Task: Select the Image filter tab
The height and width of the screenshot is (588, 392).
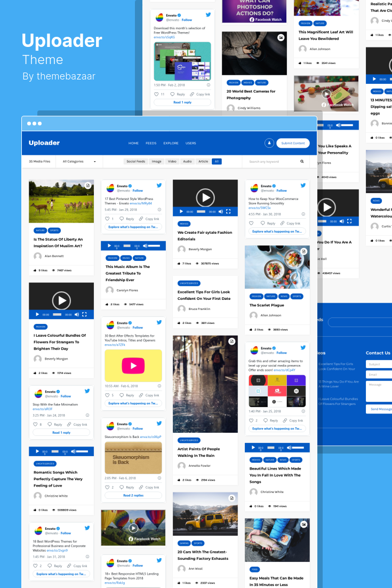Action: point(157,162)
